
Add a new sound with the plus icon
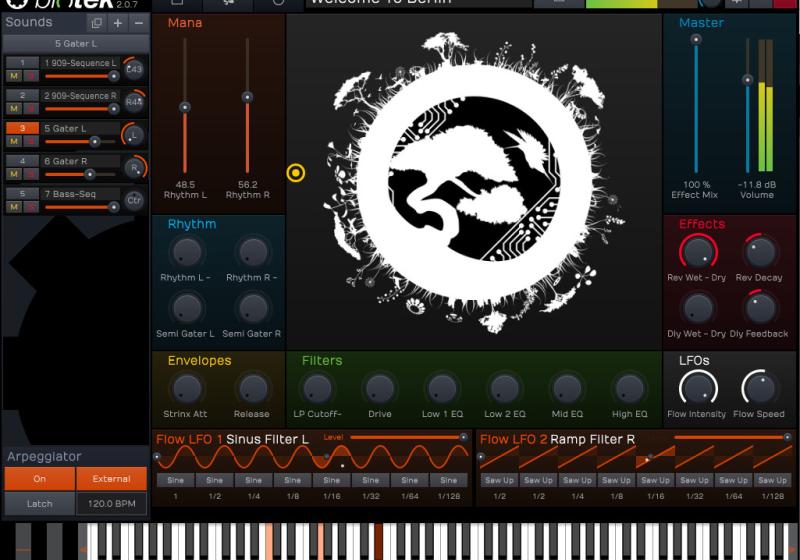117,23
